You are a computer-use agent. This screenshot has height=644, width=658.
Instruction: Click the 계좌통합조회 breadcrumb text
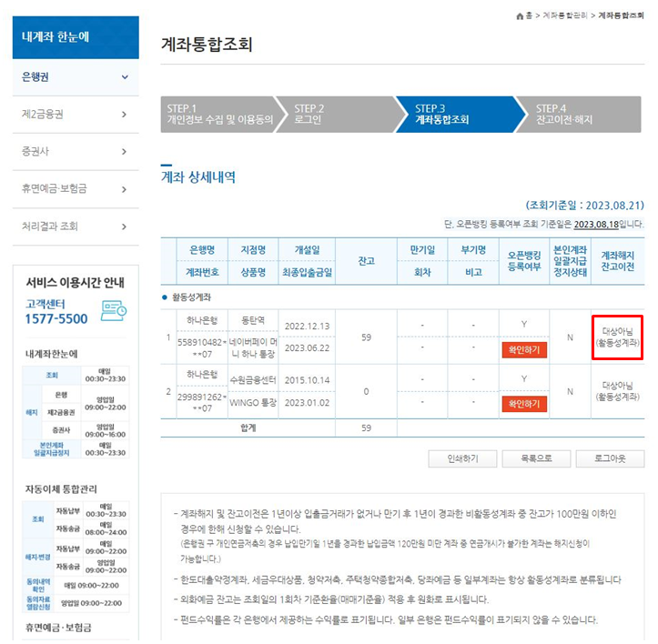pyautogui.click(x=621, y=15)
